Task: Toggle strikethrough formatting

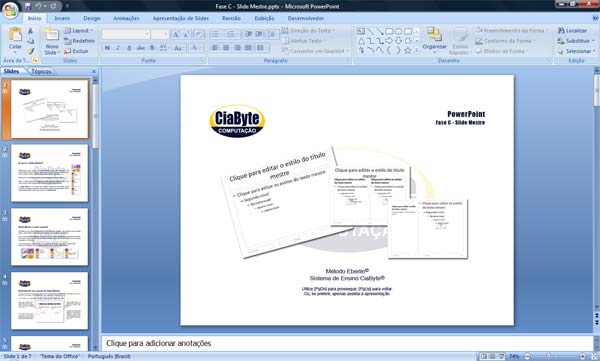Action: 140,48
